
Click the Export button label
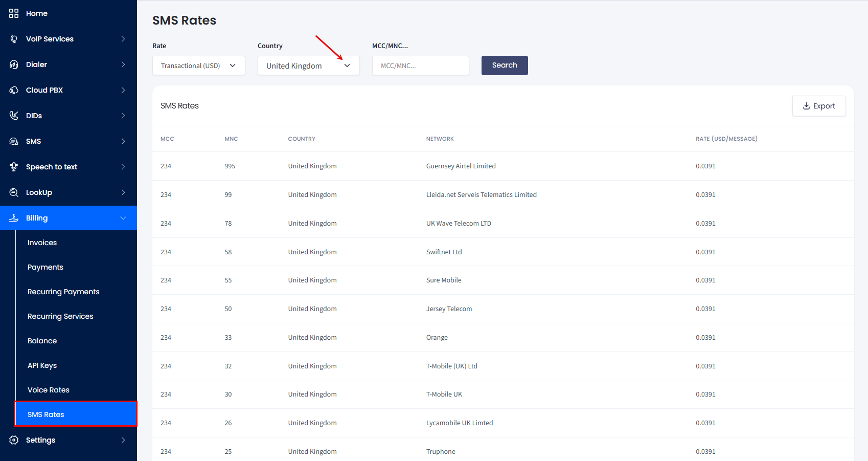point(824,106)
